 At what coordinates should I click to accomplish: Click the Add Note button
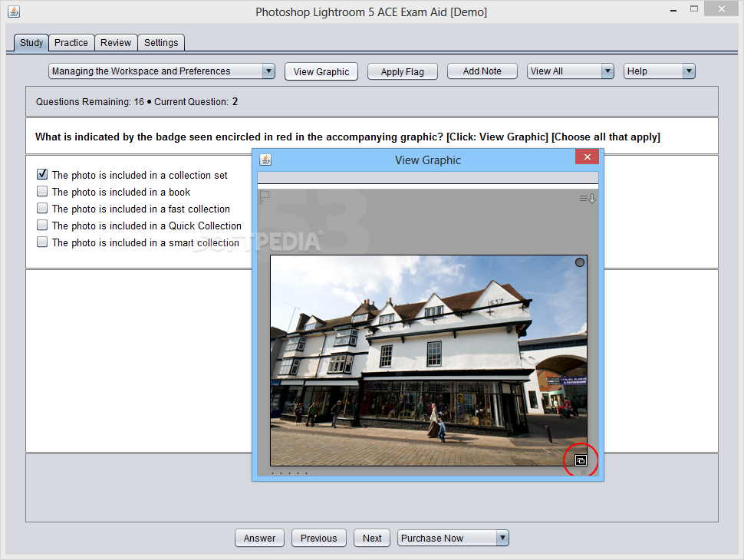coord(482,71)
